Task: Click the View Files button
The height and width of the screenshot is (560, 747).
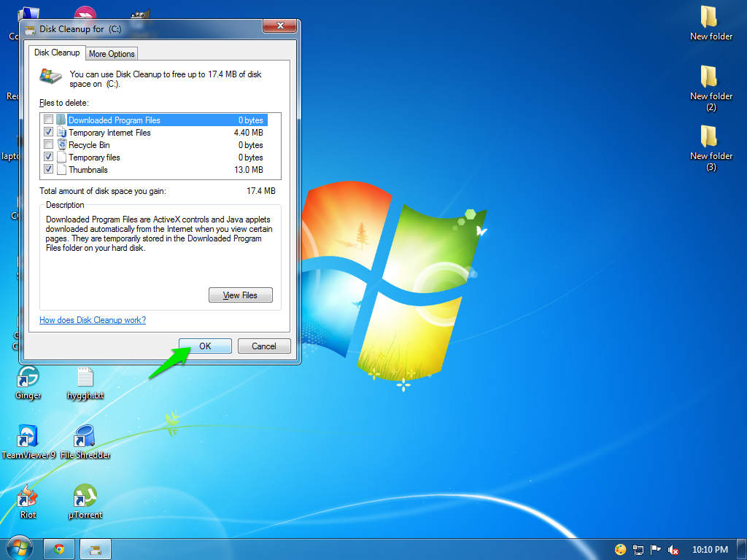Action: [240, 295]
